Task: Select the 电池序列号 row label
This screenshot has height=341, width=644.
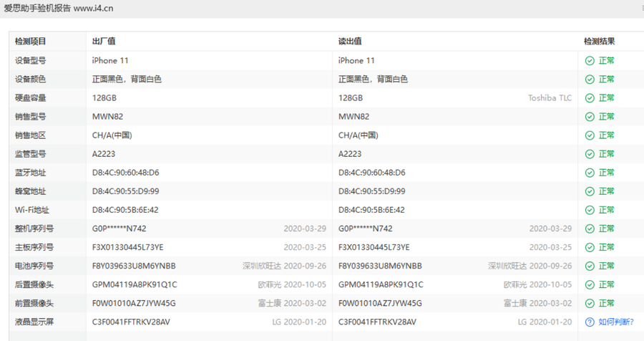Action: (x=34, y=266)
